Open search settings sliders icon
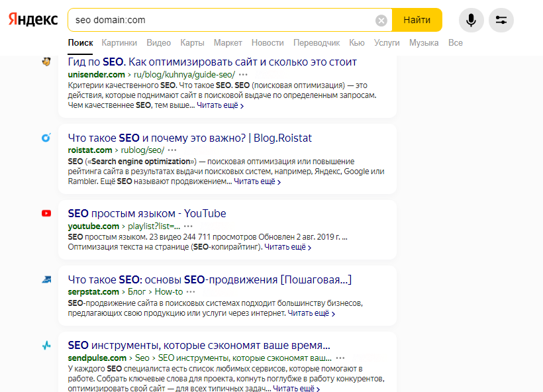 coord(501,20)
